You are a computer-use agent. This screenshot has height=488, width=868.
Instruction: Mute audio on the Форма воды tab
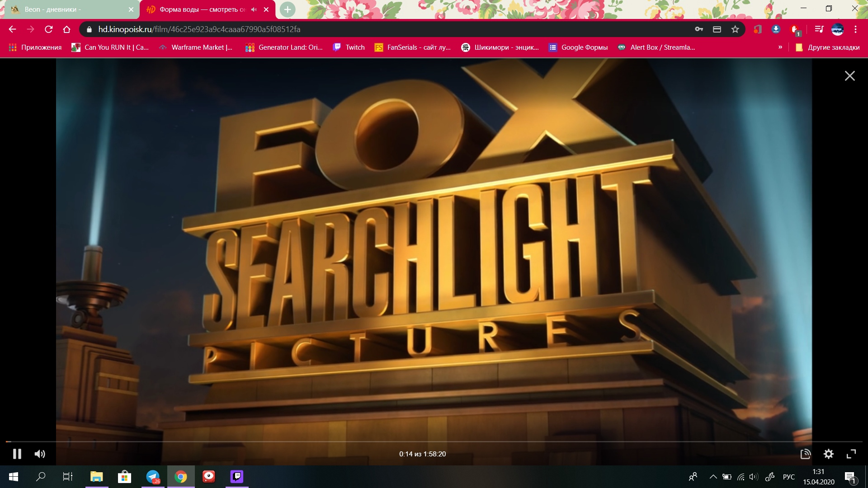pyautogui.click(x=254, y=9)
